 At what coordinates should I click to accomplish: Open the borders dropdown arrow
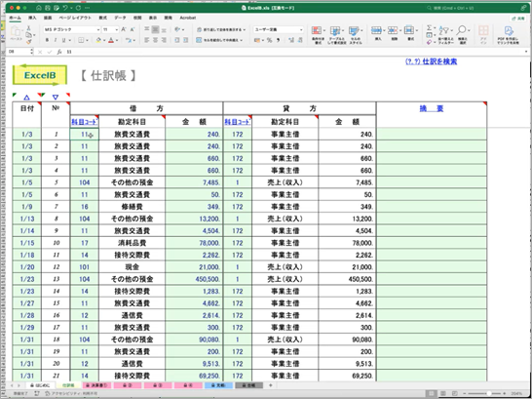click(x=87, y=40)
